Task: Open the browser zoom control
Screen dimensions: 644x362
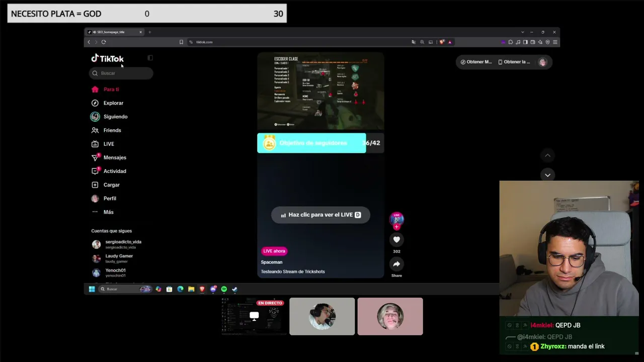Action: pyautogui.click(x=422, y=42)
